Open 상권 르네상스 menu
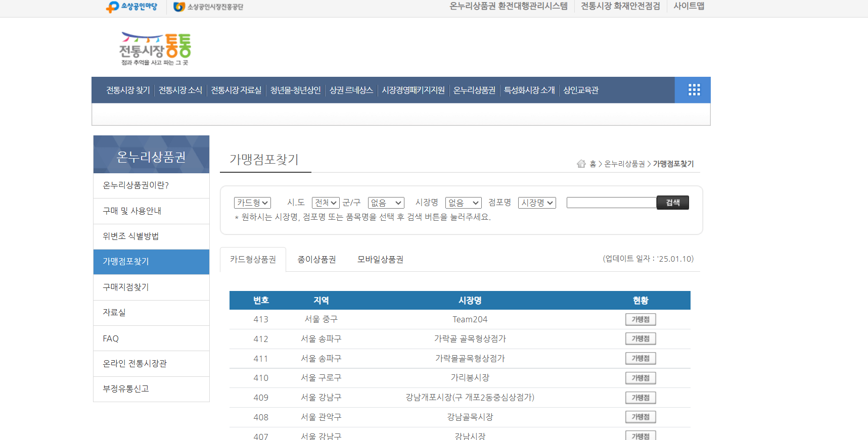The image size is (868, 440). (351, 90)
